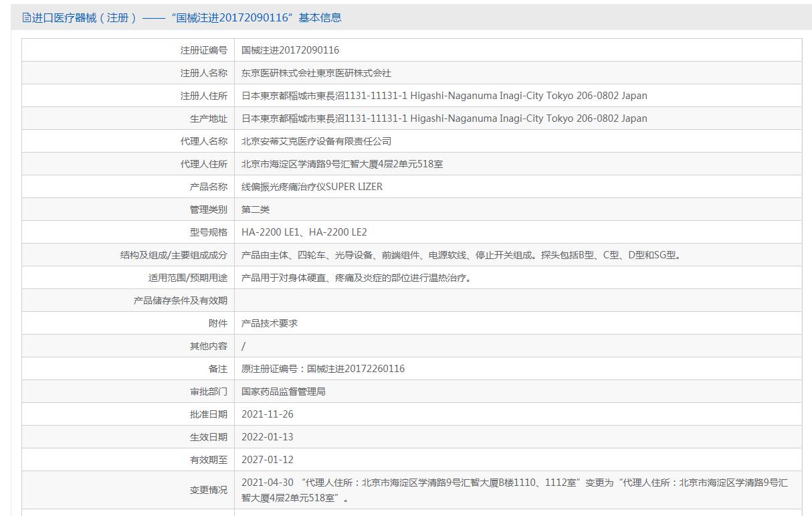Select the label 生产地址
Viewport: 812px width, 516px height.
[x=208, y=118]
